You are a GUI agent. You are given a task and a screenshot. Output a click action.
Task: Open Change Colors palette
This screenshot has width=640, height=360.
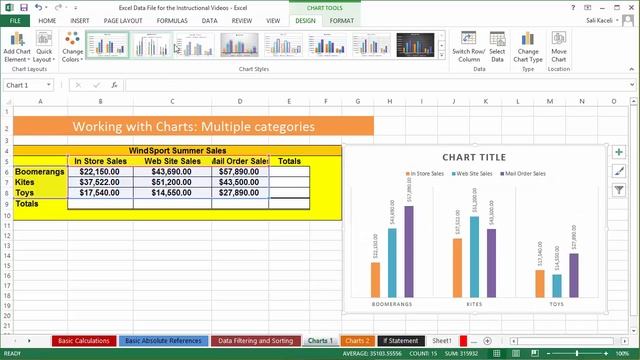pos(72,47)
